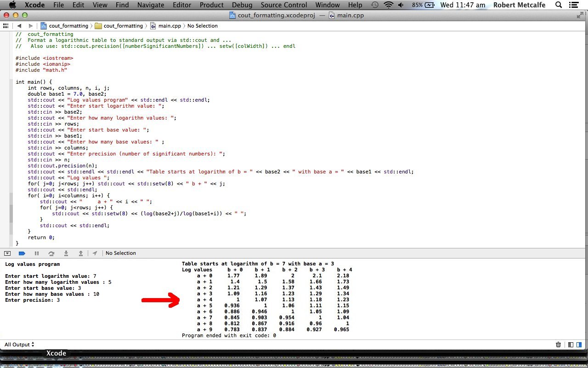The width and height of the screenshot is (588, 368).
Task: Expand the main.cpp jump bar item
Action: 165,26
